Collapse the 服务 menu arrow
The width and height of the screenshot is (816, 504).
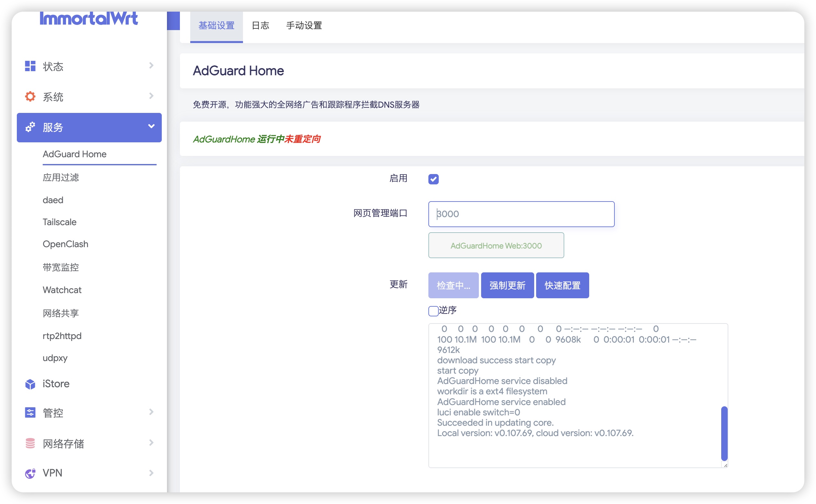(151, 126)
